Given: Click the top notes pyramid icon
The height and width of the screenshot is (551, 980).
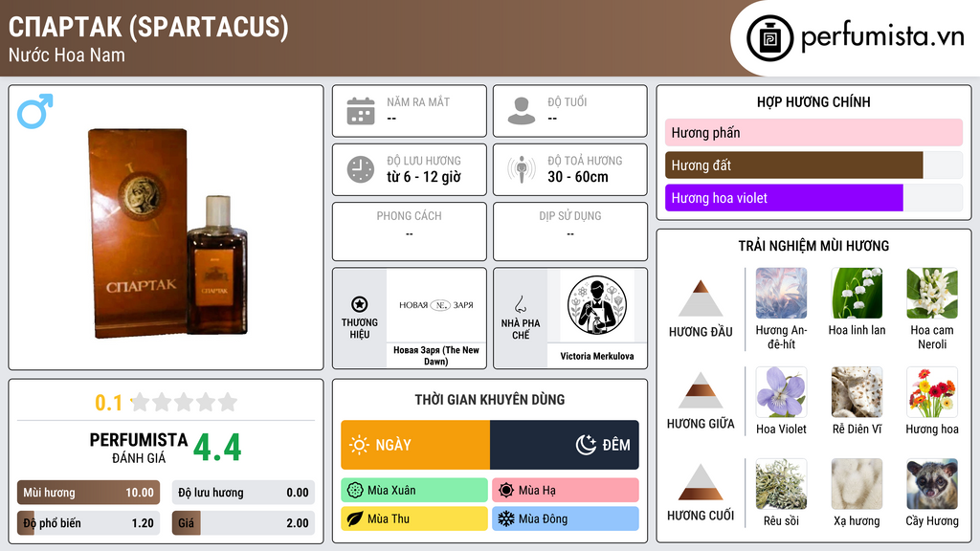Looking at the screenshot, I should (701, 298).
